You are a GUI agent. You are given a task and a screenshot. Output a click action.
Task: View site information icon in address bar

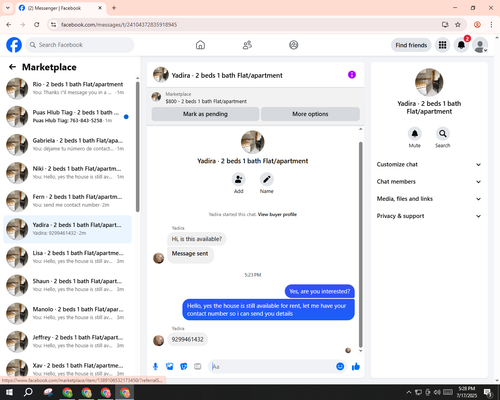[x=53, y=25]
